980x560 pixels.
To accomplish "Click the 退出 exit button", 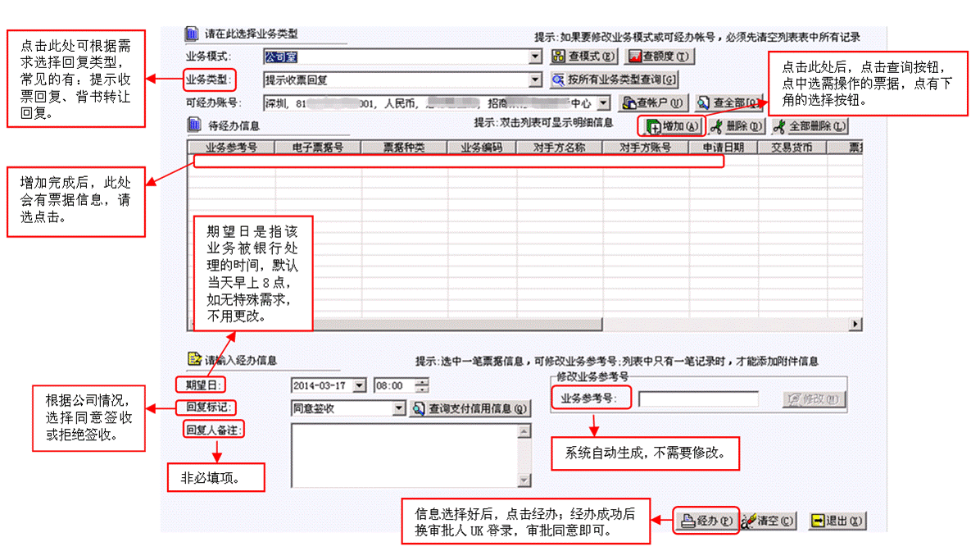I will [837, 521].
